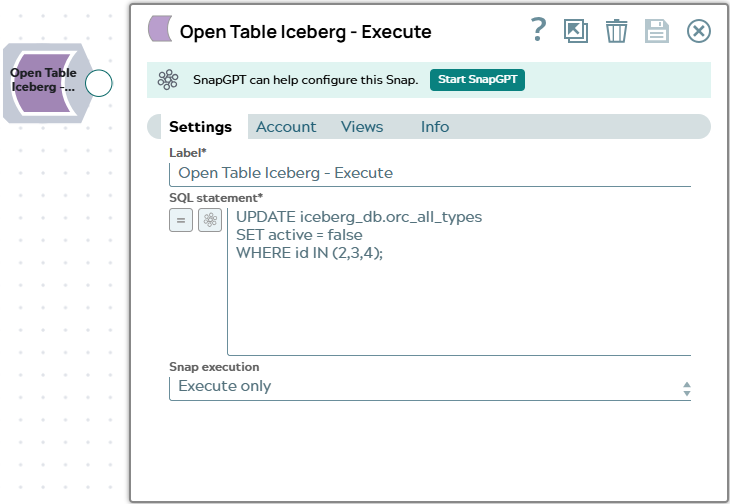
Task: Click the SnapGPT logo icon in banner
Action: coord(168,80)
